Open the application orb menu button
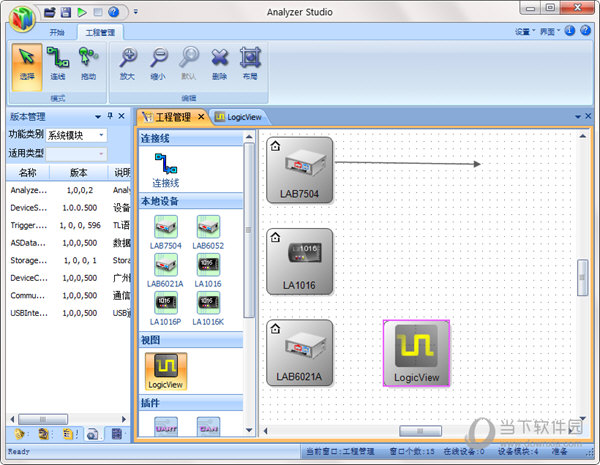This screenshot has width=600, height=465. click(x=23, y=18)
